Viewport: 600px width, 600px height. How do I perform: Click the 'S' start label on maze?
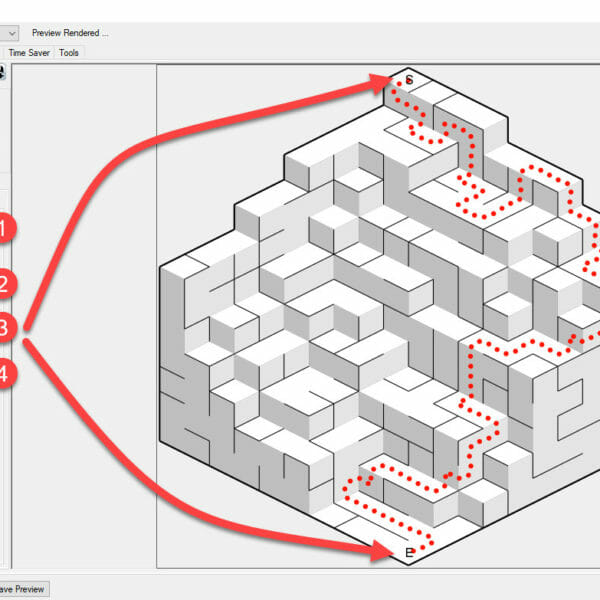coord(409,80)
